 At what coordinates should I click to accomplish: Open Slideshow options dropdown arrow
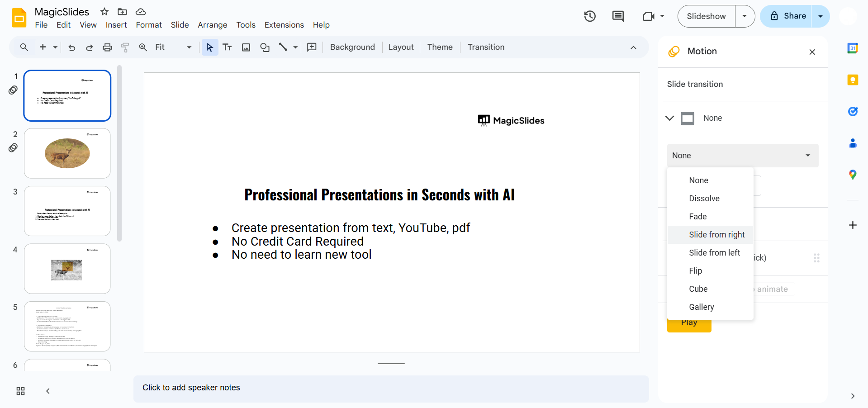(x=745, y=16)
